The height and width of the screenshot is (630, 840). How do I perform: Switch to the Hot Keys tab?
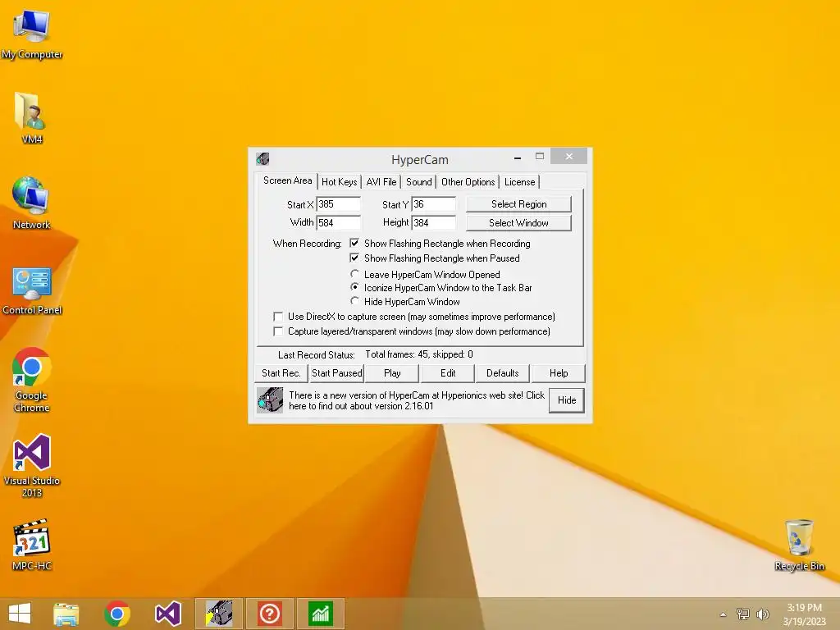339,182
